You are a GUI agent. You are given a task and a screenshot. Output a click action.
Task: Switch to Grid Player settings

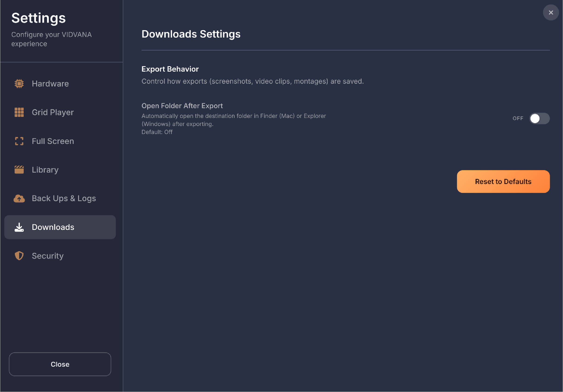53,112
